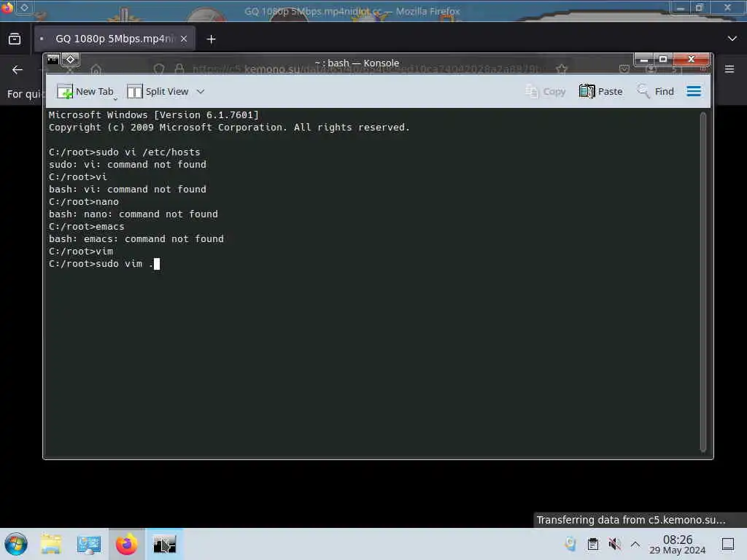Open file manager from taskbar
The image size is (747, 560).
(x=51, y=544)
